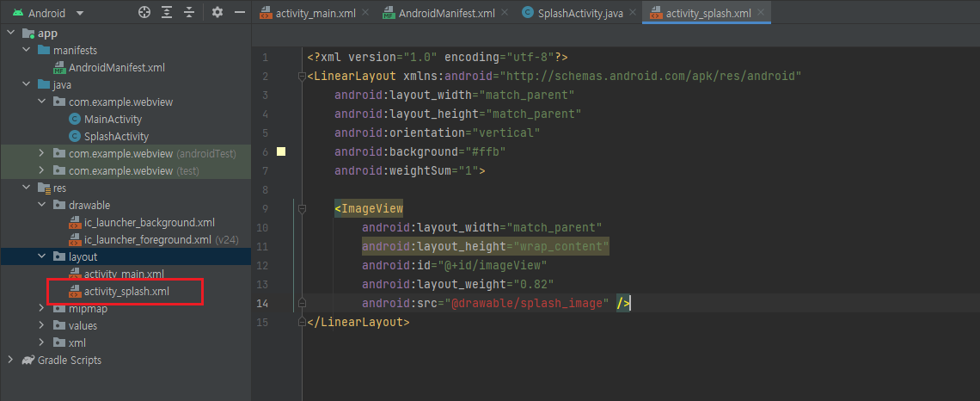This screenshot has height=401, width=980.
Task: Open project panel settings gear
Action: [x=217, y=13]
